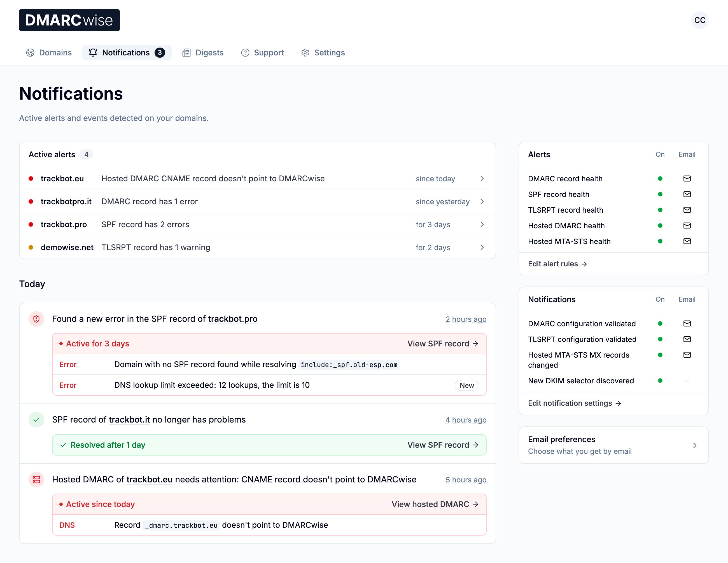This screenshot has width=728, height=563.
Task: Click View hosted DMARC link
Action: click(435, 504)
